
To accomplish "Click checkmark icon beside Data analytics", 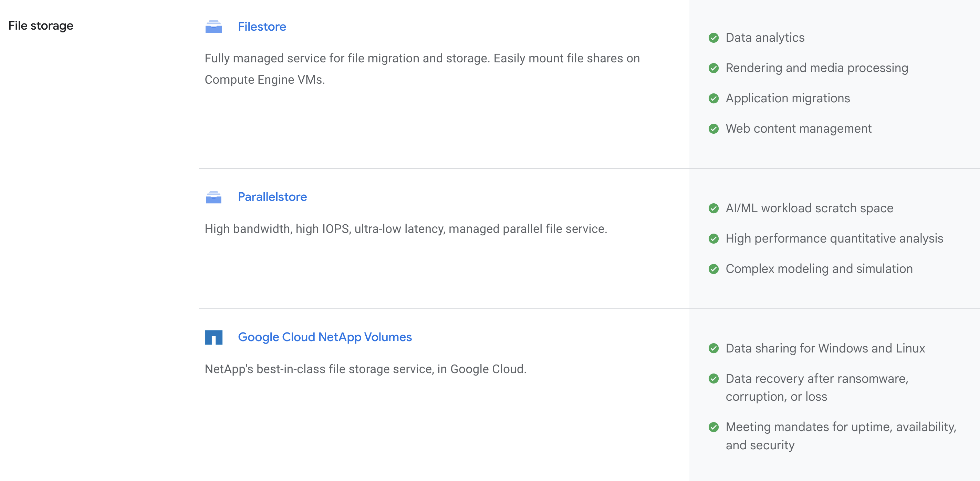I will tap(713, 38).
